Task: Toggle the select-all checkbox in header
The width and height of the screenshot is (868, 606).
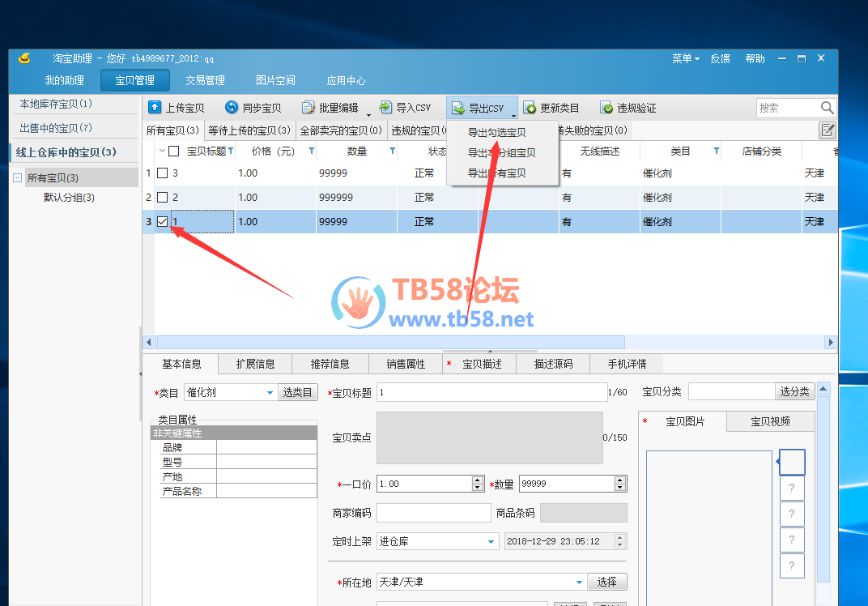Action: [x=174, y=151]
